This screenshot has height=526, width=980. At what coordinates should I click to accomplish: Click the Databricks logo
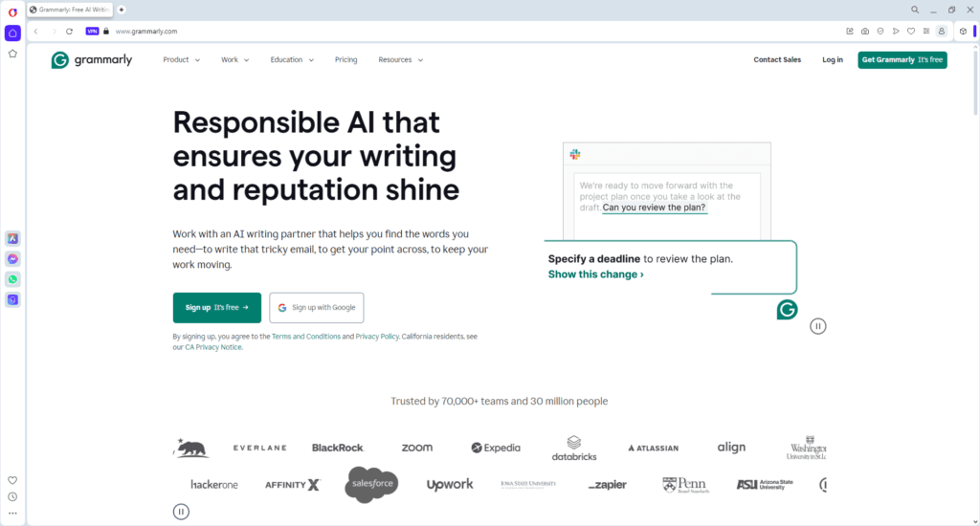pyautogui.click(x=574, y=449)
